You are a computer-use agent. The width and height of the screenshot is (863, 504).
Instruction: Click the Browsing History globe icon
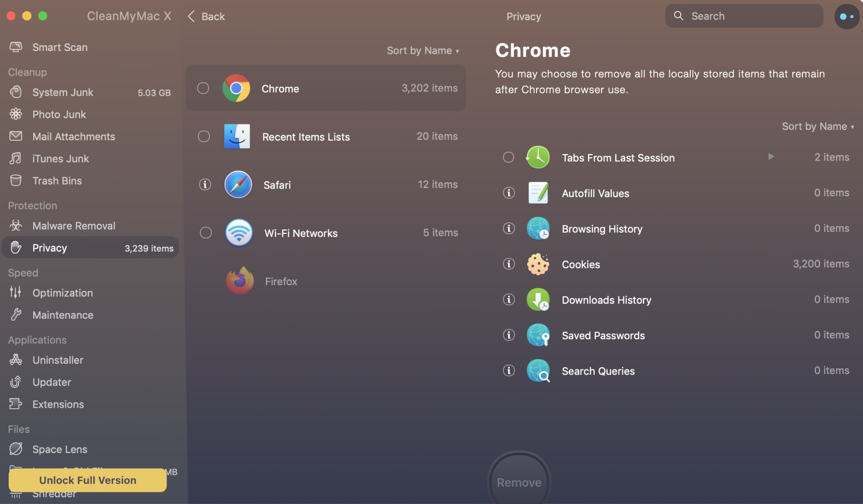pos(538,228)
